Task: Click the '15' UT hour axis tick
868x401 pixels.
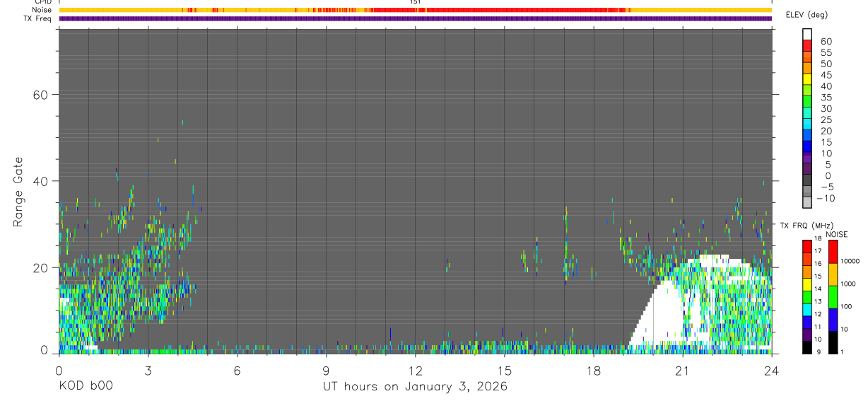Action: click(x=504, y=370)
